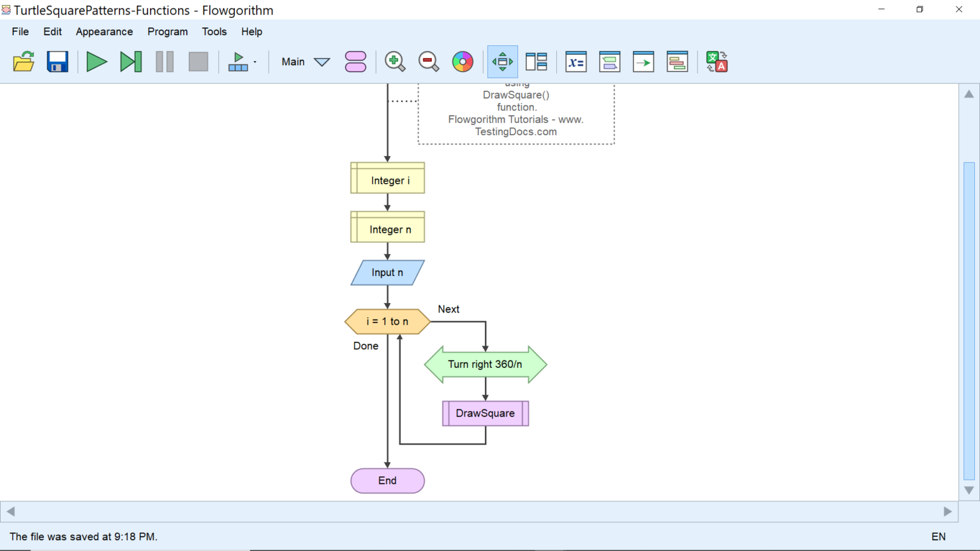The height and width of the screenshot is (551, 980).
Task: Select the 'Turn right 360/n' shape
Action: click(x=485, y=364)
